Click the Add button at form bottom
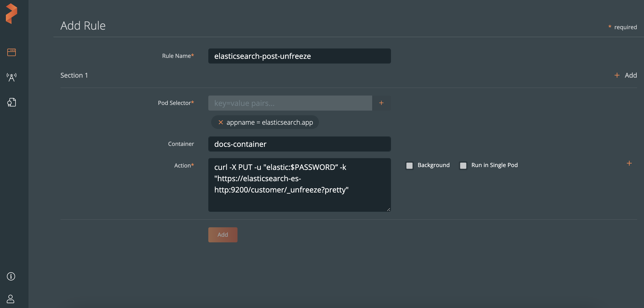 click(223, 235)
